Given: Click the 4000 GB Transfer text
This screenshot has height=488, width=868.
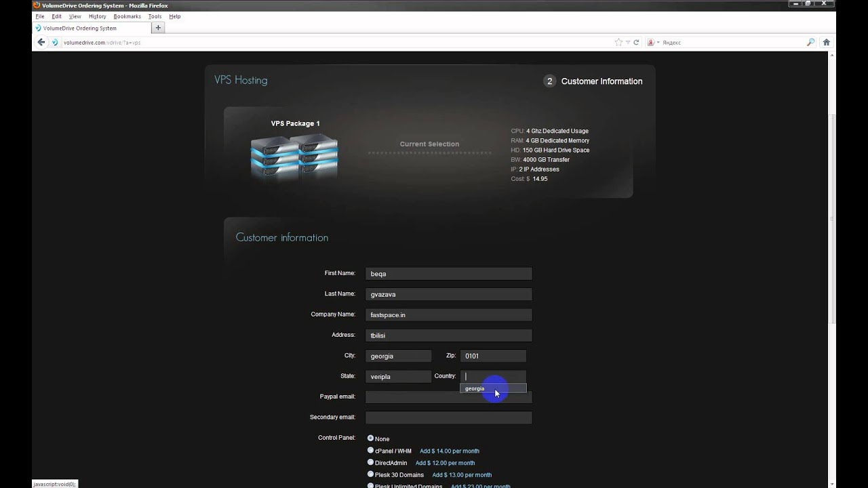Looking at the screenshot, I should coord(546,160).
